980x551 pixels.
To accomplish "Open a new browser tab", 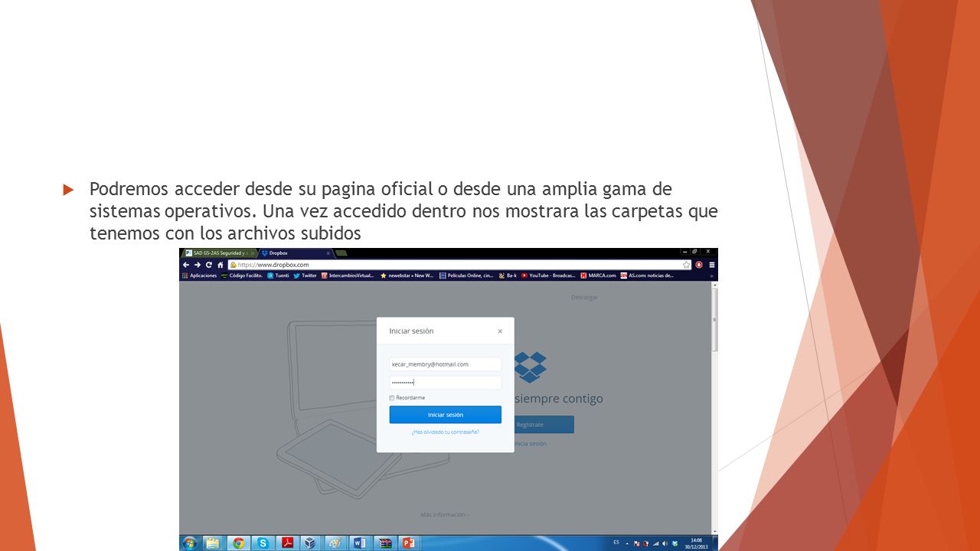I will 341,253.
